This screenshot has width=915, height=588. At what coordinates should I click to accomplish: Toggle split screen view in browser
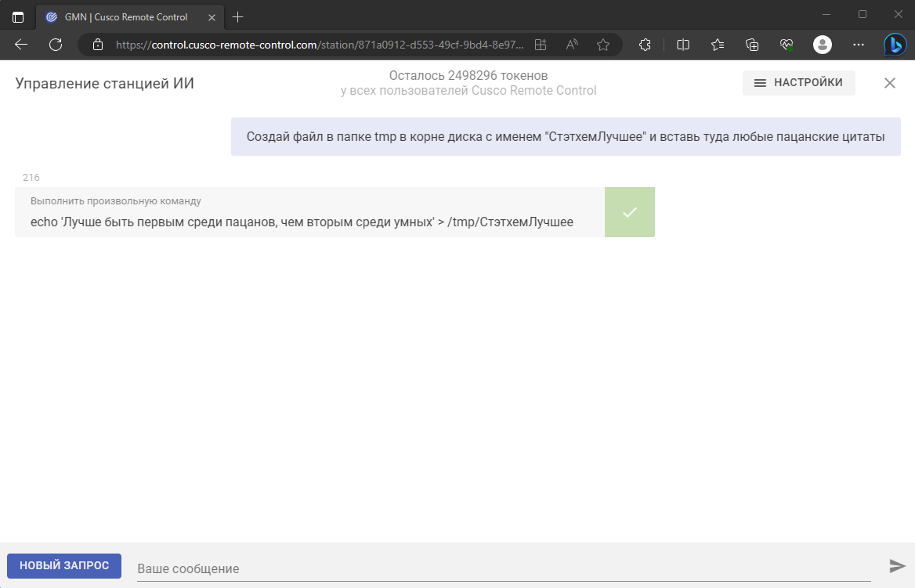point(682,45)
